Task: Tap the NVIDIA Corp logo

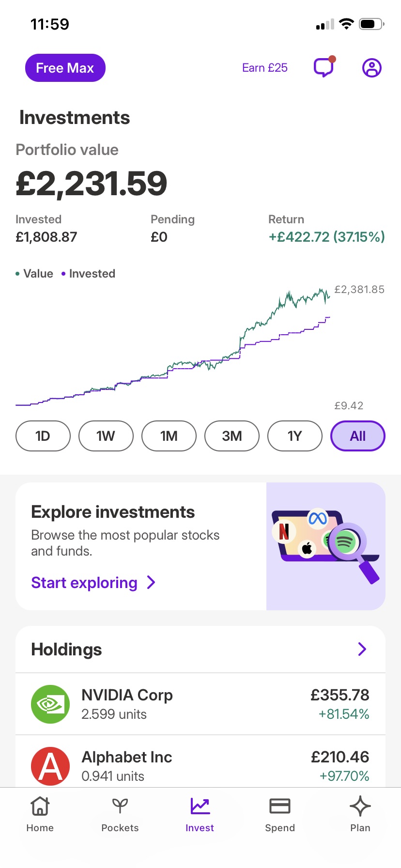Action: 50,704
